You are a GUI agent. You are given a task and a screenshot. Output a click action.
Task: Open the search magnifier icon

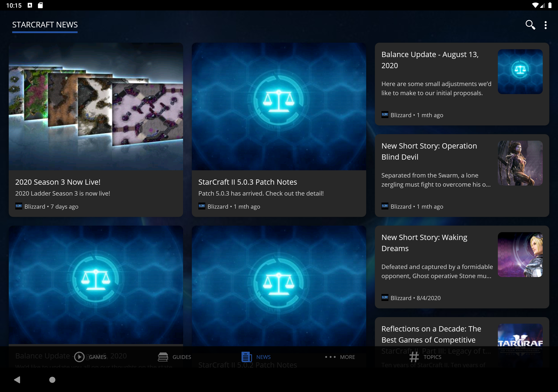(x=530, y=25)
